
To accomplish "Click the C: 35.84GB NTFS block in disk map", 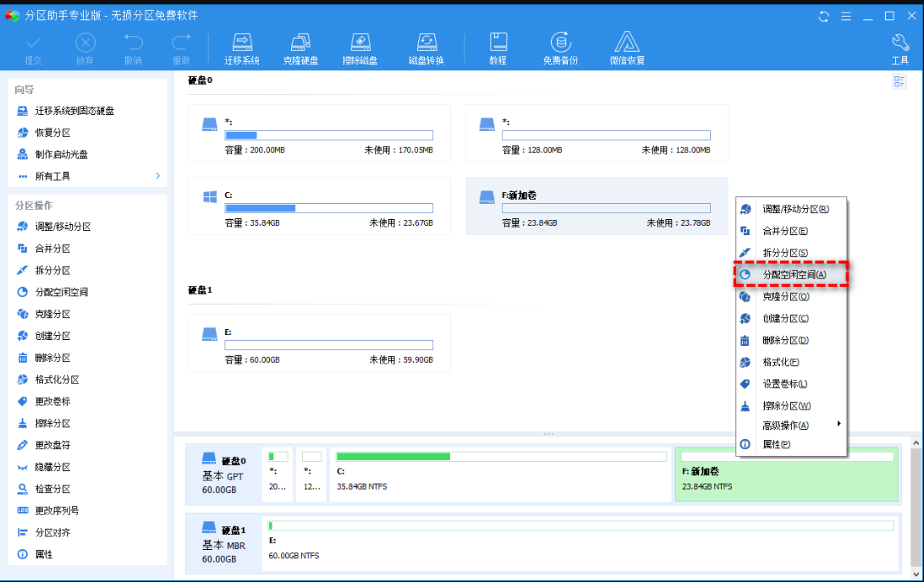I will (x=500, y=475).
